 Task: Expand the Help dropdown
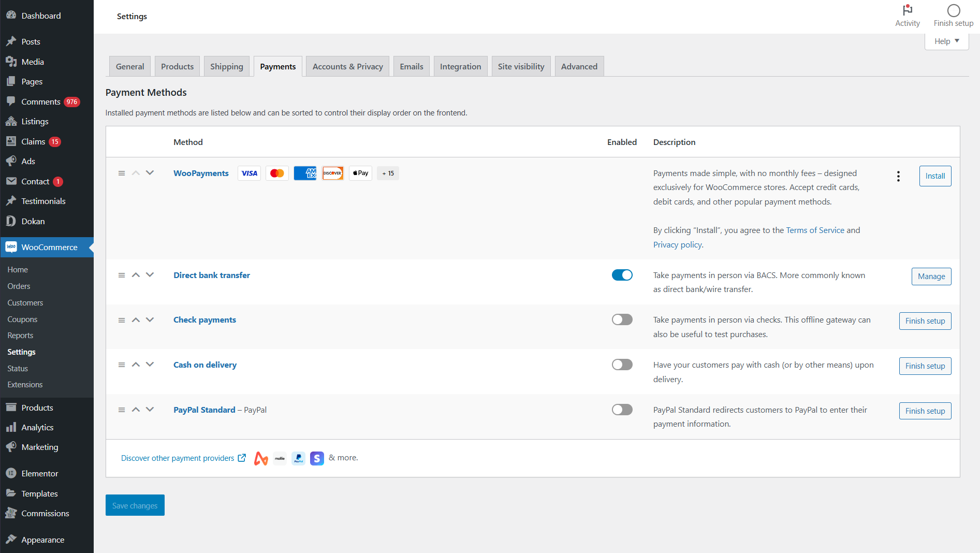point(946,41)
